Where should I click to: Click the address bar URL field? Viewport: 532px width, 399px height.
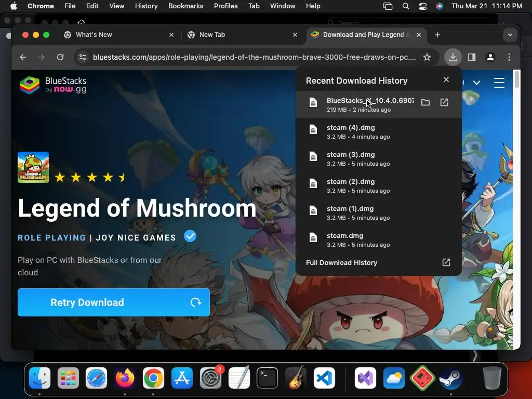coord(254,57)
